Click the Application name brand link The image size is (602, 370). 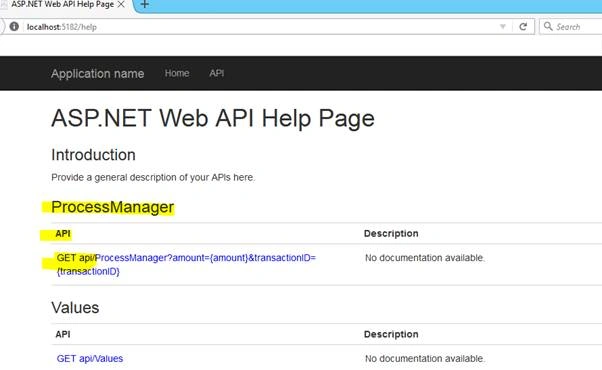98,73
